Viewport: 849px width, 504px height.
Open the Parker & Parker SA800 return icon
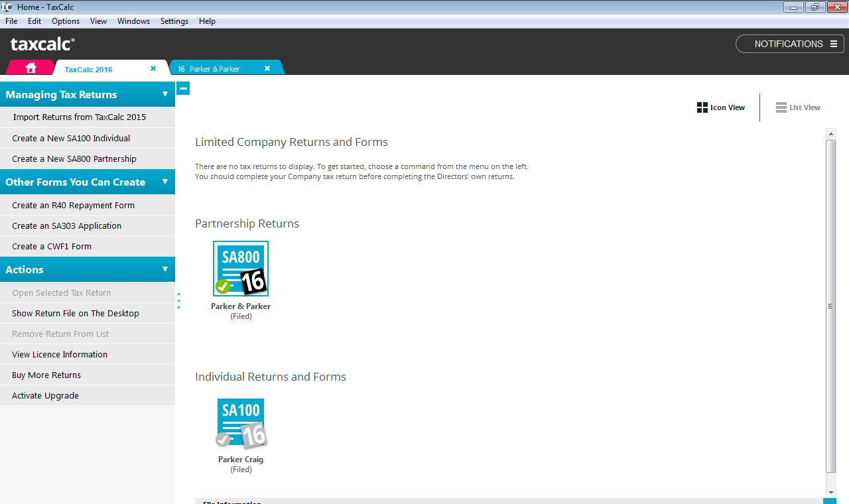(x=241, y=269)
